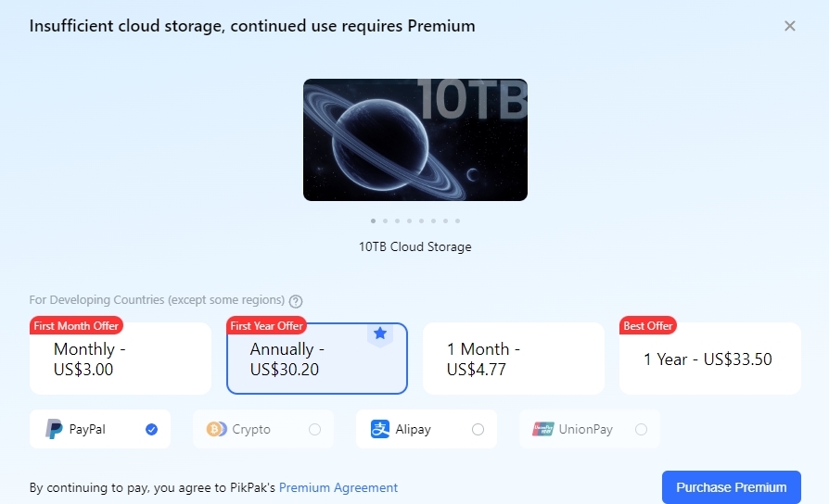This screenshot has width=829, height=504.
Task: Open the Premium Agreement link
Action: 338,487
